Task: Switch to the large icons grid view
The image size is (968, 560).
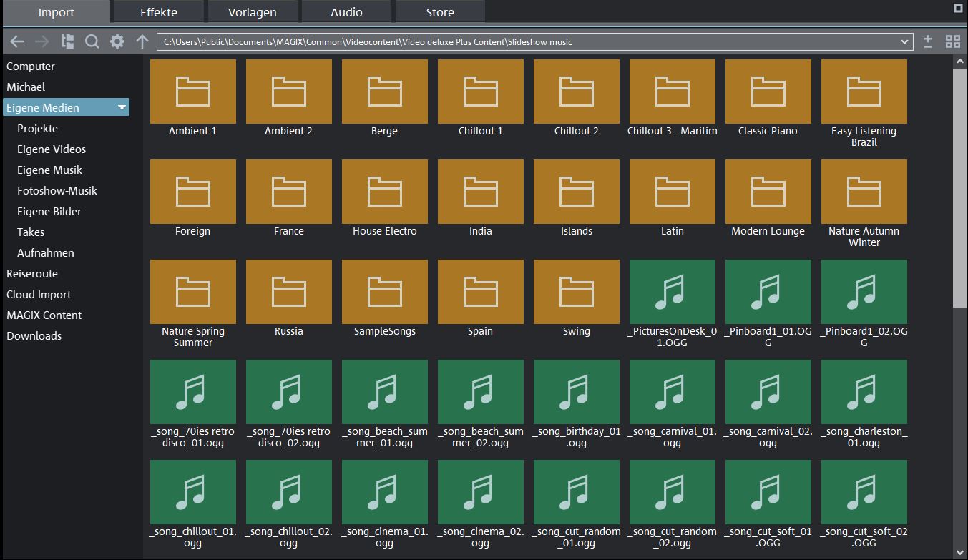Action: point(952,41)
